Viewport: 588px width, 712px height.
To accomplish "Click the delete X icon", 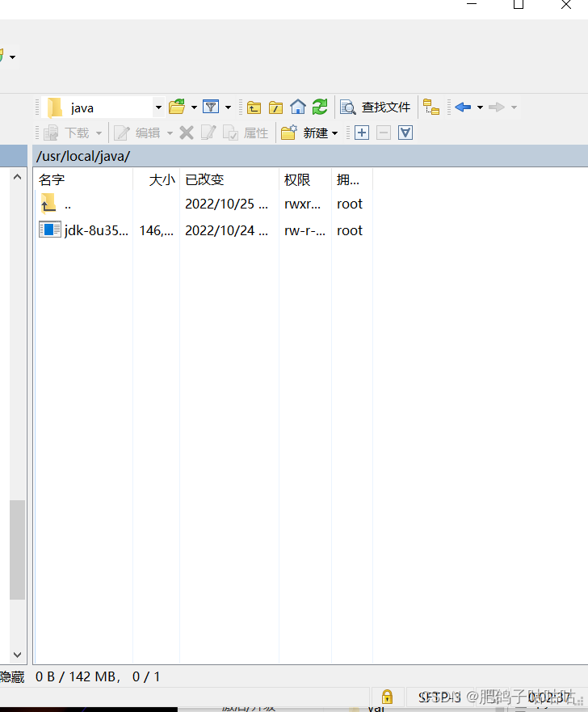I will coord(187,133).
